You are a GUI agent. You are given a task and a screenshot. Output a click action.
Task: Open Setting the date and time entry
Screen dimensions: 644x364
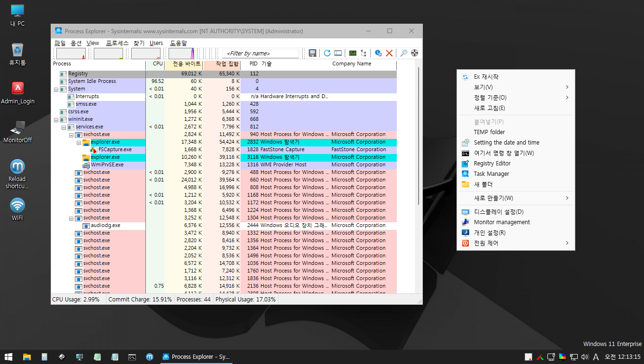pos(516,143)
